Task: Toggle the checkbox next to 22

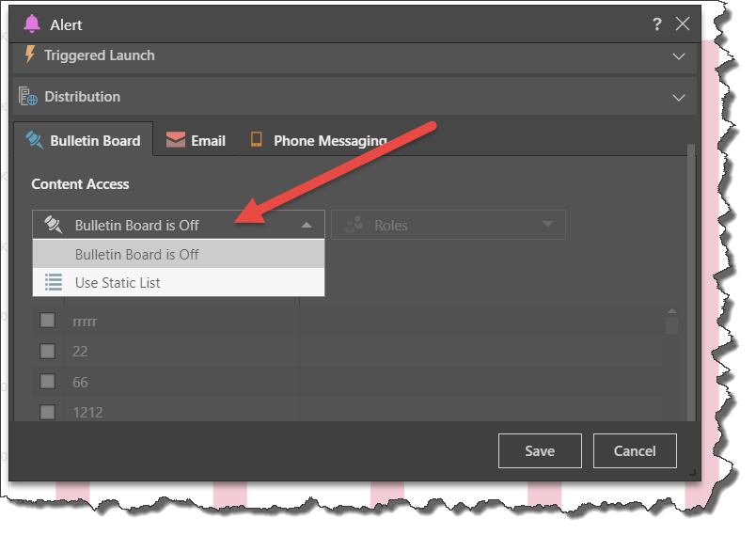Action: click(x=47, y=352)
